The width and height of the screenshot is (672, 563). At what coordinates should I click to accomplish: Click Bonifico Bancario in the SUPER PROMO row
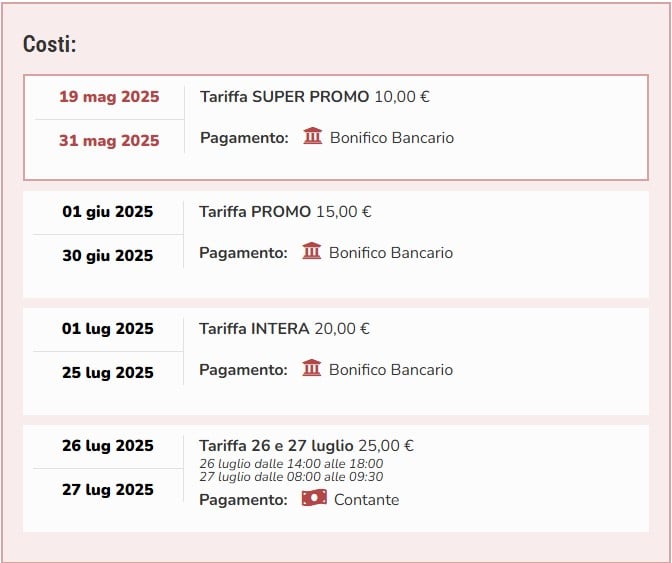click(392, 138)
